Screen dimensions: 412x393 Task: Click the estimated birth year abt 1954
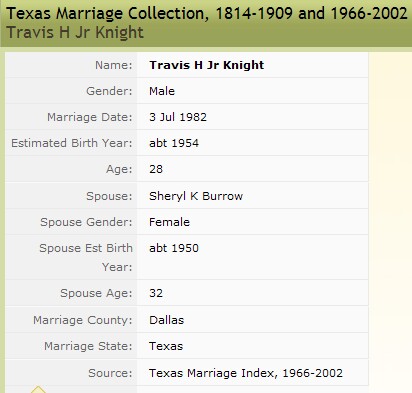(174, 143)
